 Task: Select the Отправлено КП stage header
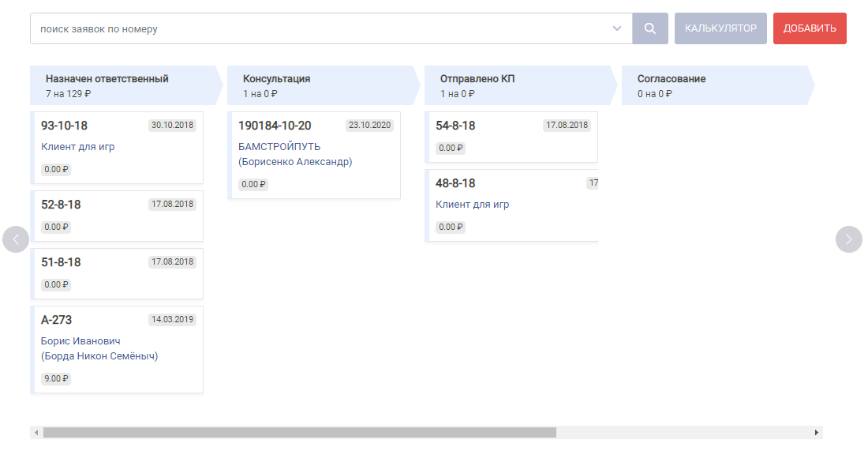point(520,85)
